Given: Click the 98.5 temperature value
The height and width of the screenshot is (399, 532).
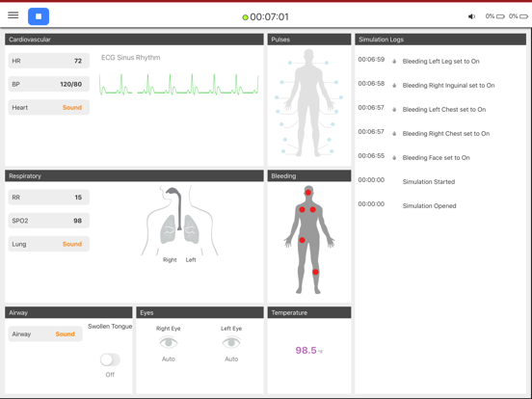Looking at the screenshot, I should pos(306,350).
